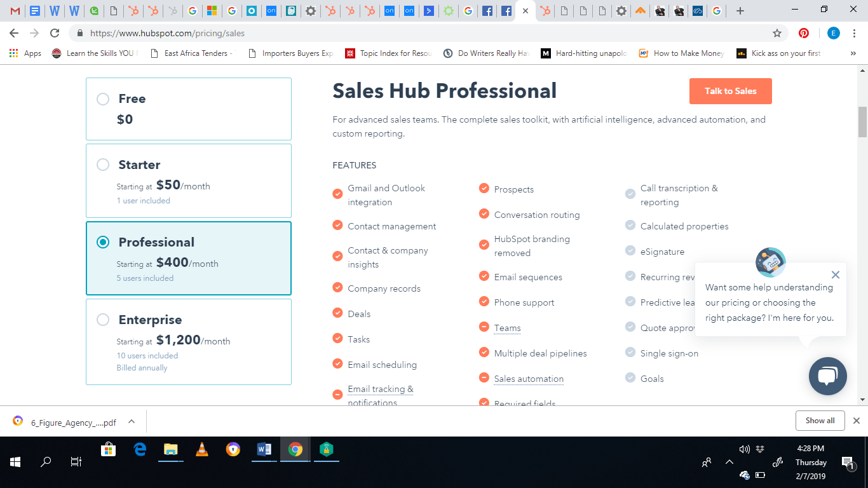The image size is (868, 488).
Task: Open Email tracking & notifications link
Action: point(381,395)
